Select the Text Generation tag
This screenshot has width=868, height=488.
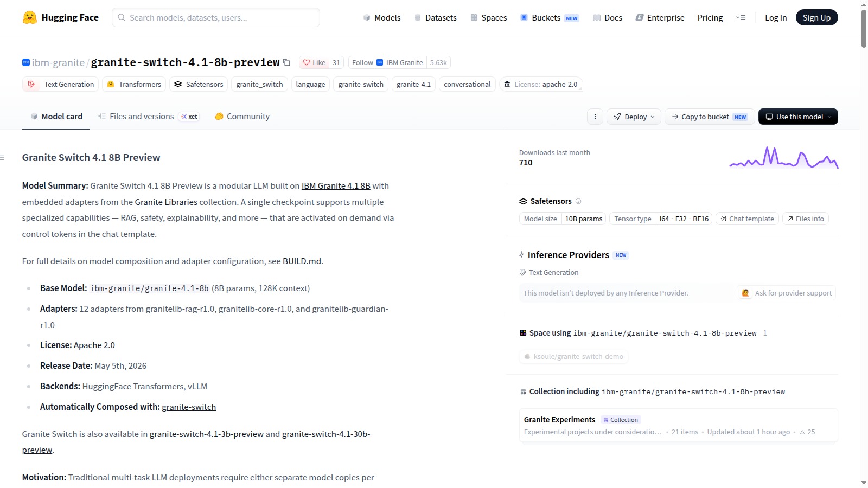(x=61, y=85)
